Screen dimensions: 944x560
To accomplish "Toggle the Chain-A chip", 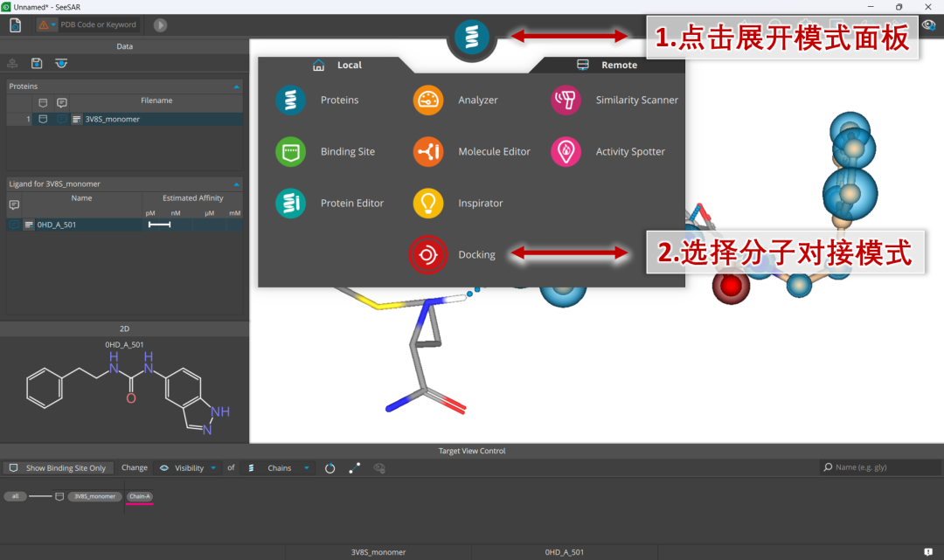I will pyautogui.click(x=140, y=496).
